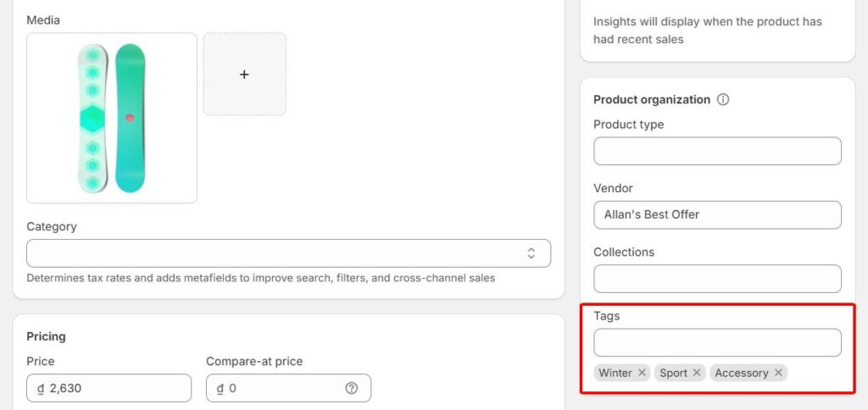The image size is (868, 410).
Task: Select the Vendor field with Allan's Best Offer
Action: [x=717, y=215]
